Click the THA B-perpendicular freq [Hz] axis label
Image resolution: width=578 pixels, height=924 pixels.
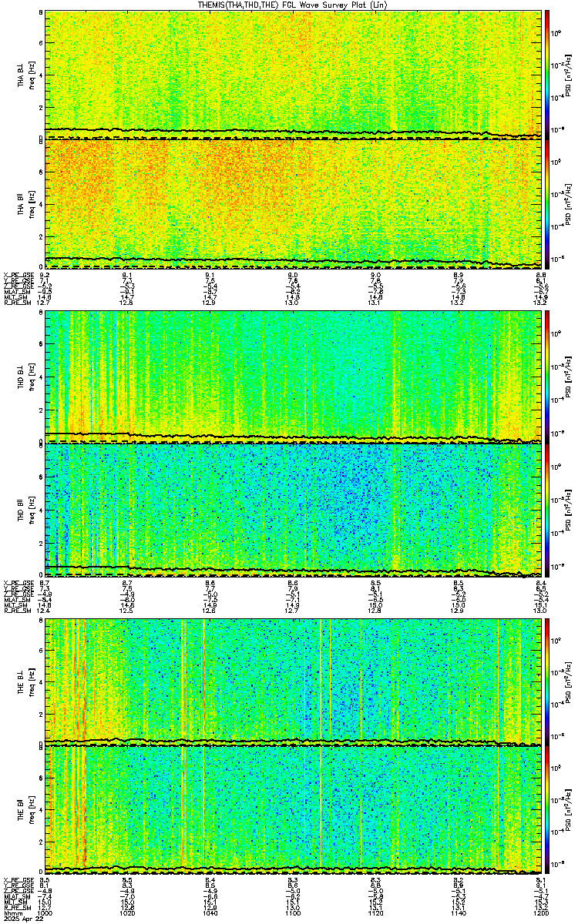coord(33,74)
